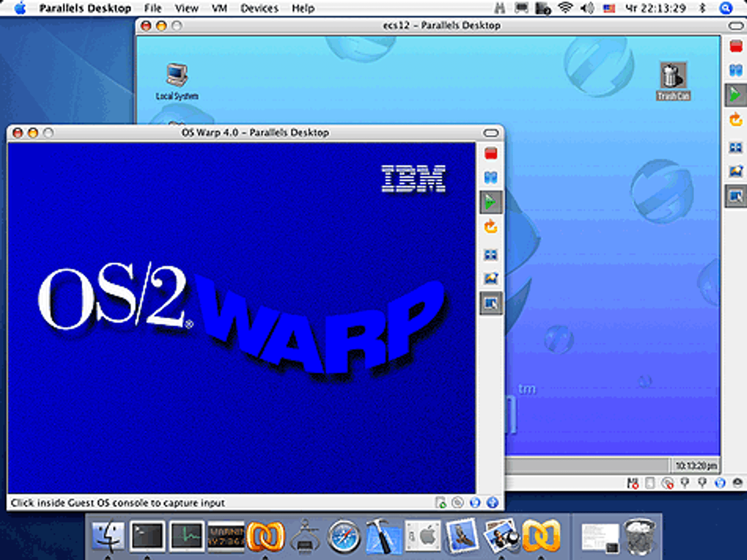This screenshot has height=560, width=747.
Task: Switch OS Warp 4.0 window to full screen
Action: click(x=491, y=255)
